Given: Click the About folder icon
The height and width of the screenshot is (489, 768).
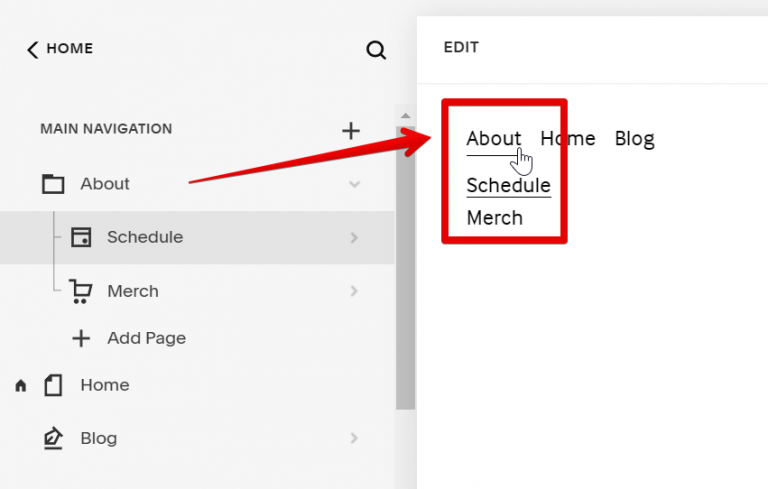Looking at the screenshot, I should (53, 184).
